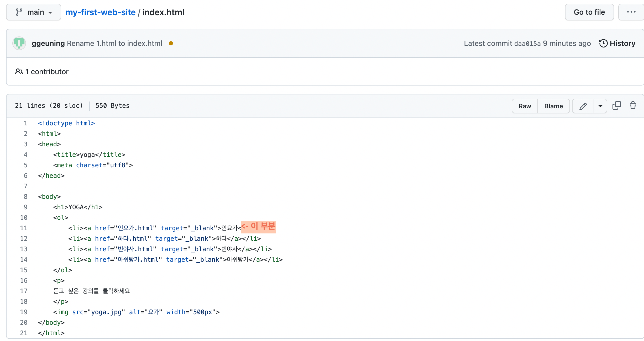Select line number 11 in the code
The height and width of the screenshot is (341, 644).
[24, 228]
